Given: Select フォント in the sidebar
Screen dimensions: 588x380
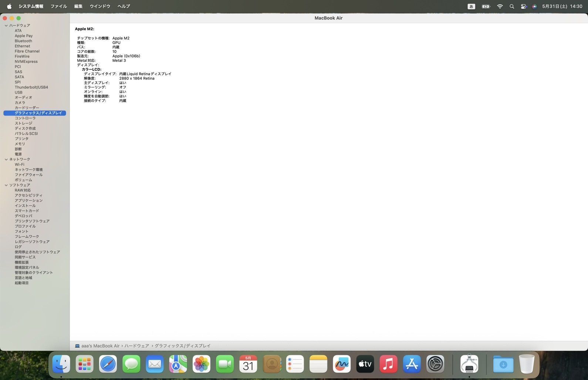Looking at the screenshot, I should (21, 231).
